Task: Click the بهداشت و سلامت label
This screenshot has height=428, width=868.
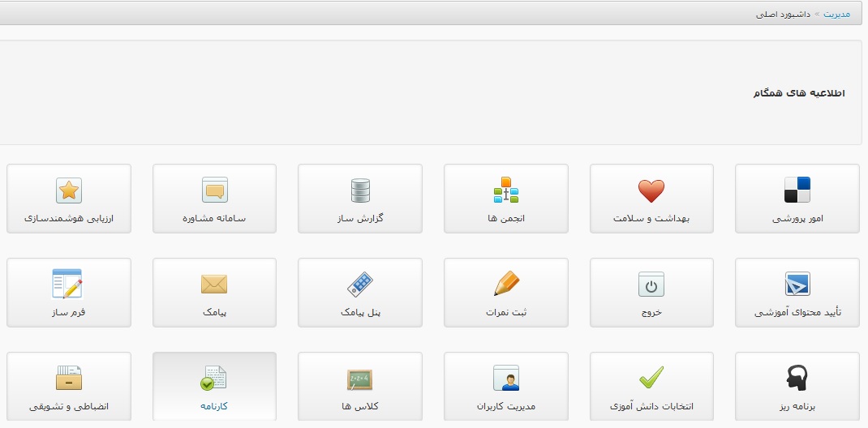Action: (x=651, y=218)
